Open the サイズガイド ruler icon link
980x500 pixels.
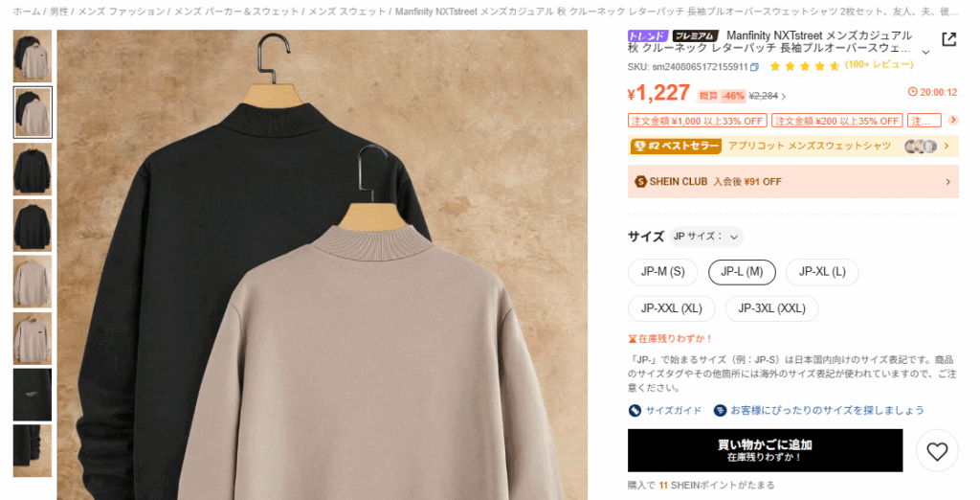click(x=635, y=411)
